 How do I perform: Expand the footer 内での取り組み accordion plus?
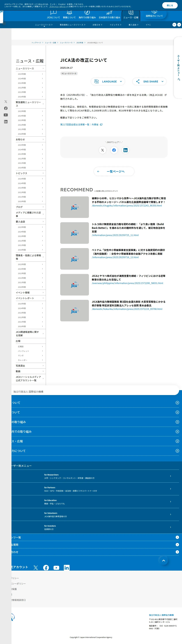[x=177, y=432]
